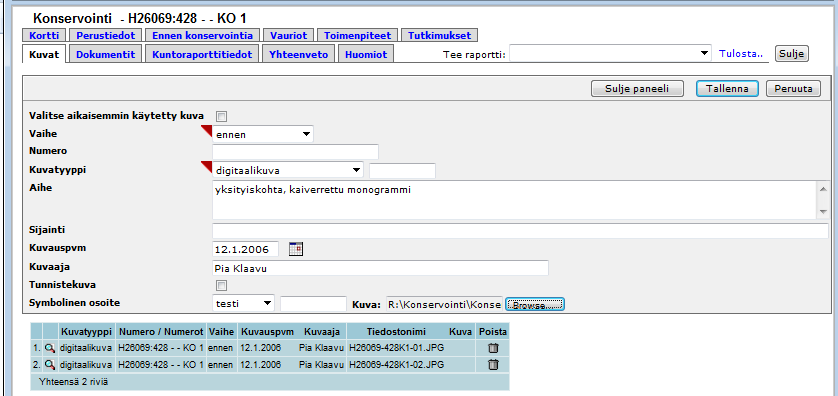Select file name H26069-428K1-02.JPG
The image size is (838, 396).
coord(396,365)
